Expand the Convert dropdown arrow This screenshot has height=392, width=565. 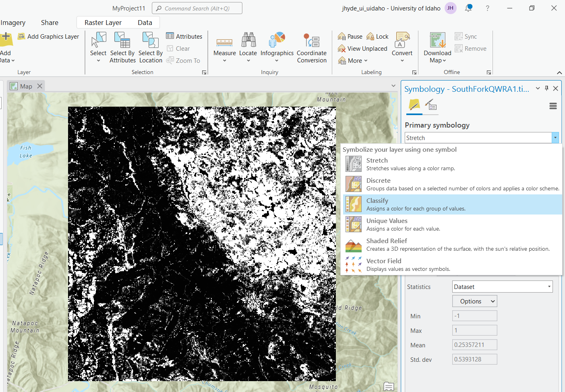point(402,61)
